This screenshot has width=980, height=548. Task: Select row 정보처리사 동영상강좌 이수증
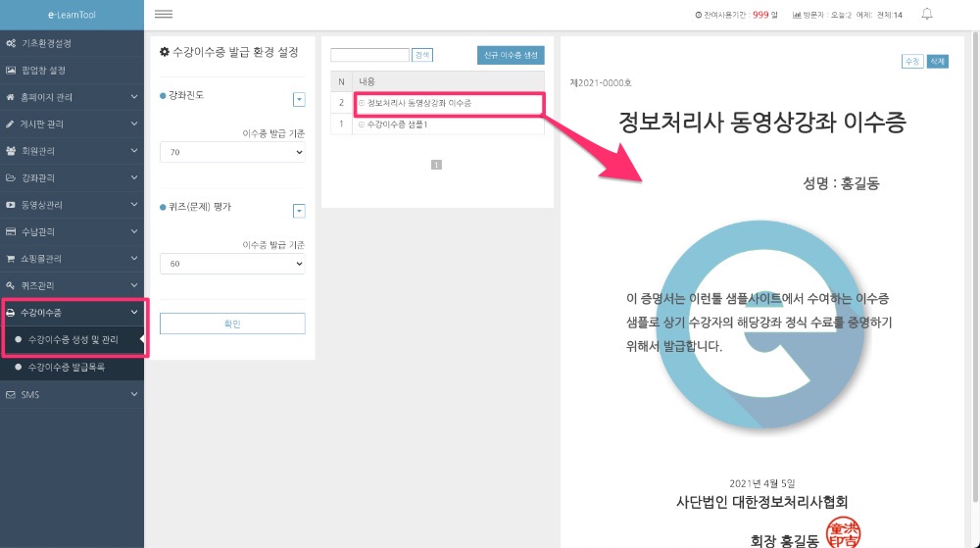click(x=437, y=103)
